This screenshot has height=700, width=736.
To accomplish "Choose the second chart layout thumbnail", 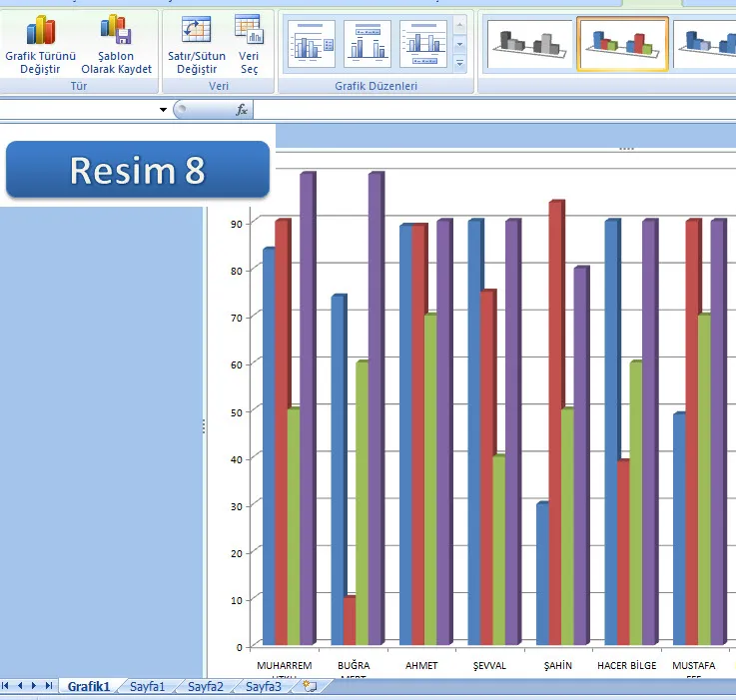I will click(367, 45).
